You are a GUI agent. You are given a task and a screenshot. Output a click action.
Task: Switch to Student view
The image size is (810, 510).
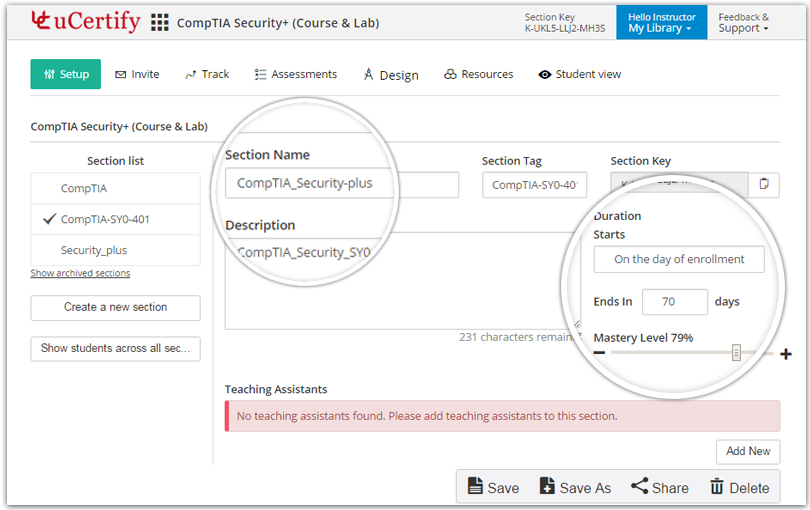click(x=580, y=74)
